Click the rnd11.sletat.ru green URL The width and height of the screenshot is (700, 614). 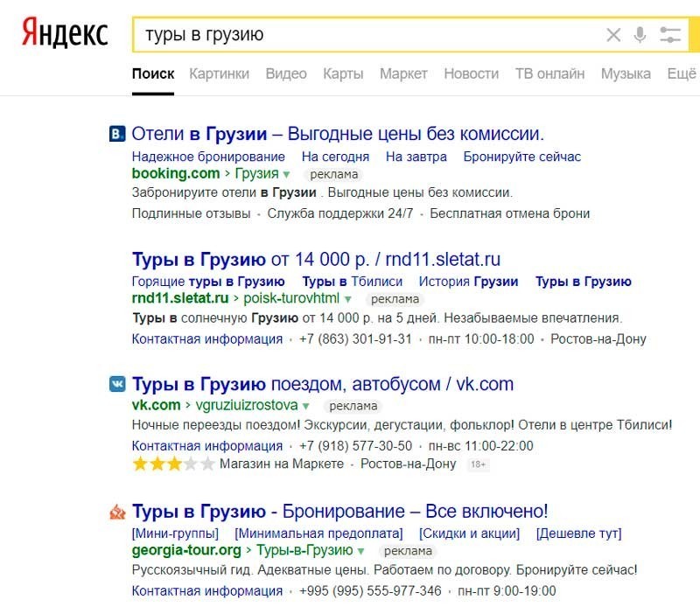180,298
